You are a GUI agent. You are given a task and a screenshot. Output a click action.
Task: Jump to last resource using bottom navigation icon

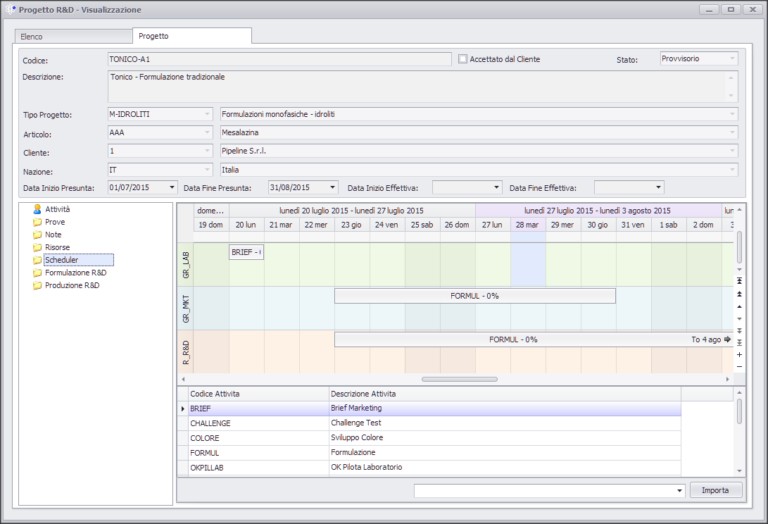(x=739, y=342)
